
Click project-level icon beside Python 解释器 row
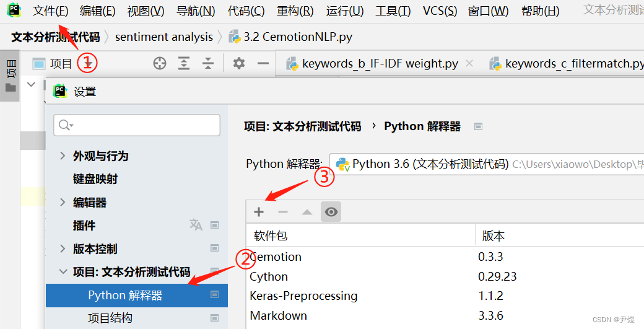coord(214,294)
